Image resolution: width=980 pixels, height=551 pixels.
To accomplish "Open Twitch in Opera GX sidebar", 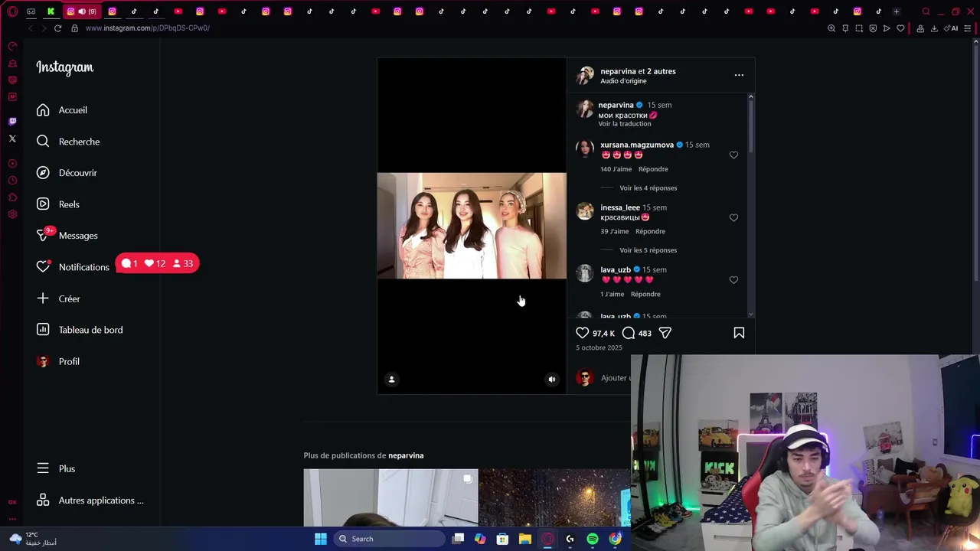I will click(12, 122).
